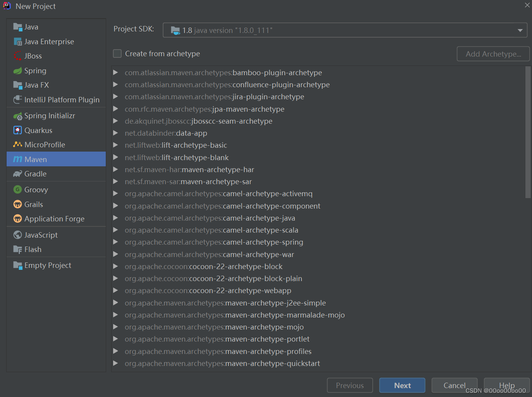Click the Cancel button
Image resolution: width=532 pixels, height=397 pixels.
[x=455, y=385]
